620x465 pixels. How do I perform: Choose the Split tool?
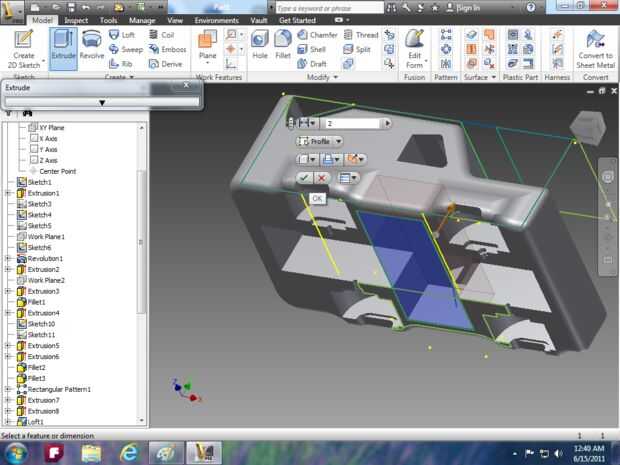click(x=357, y=49)
